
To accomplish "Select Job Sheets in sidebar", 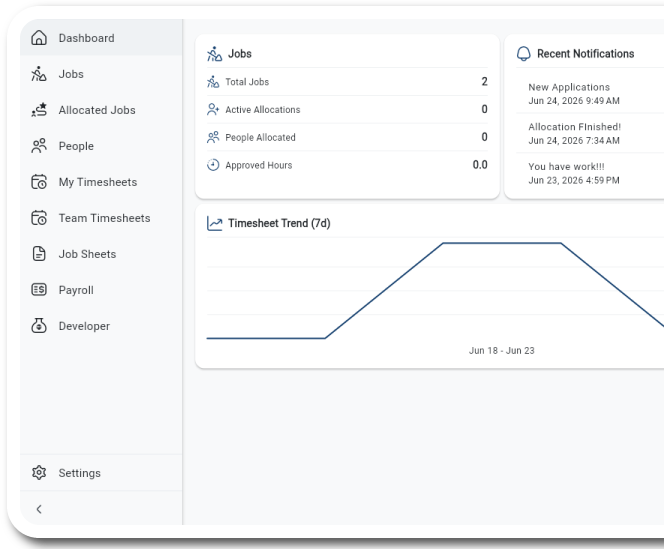I will click(x=101, y=254).
